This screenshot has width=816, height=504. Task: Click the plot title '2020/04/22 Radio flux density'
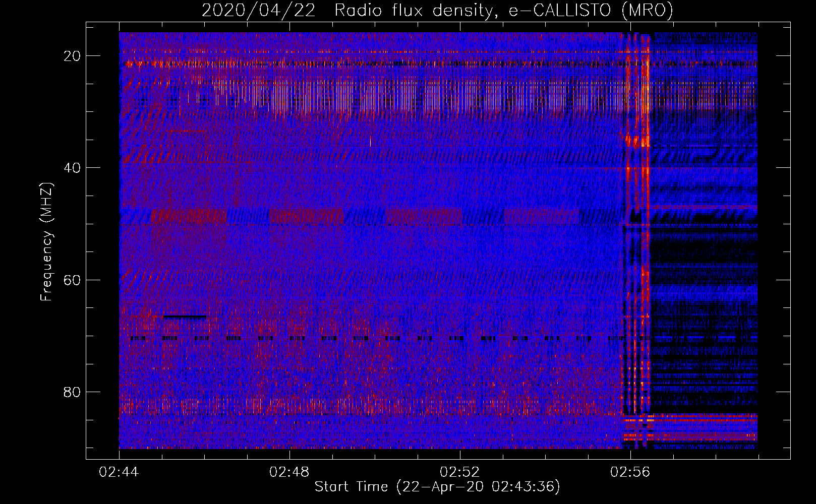pyautogui.click(x=437, y=11)
